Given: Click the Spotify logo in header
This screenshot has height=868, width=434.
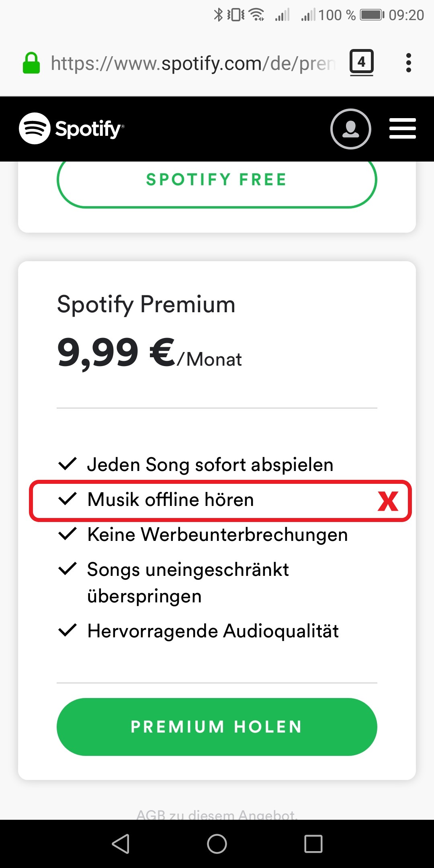Looking at the screenshot, I should click(x=72, y=129).
